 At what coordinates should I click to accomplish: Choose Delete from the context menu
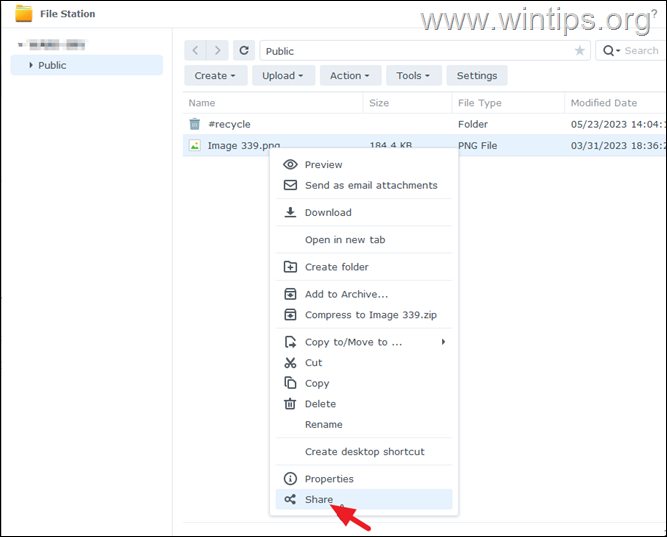pyautogui.click(x=364, y=403)
